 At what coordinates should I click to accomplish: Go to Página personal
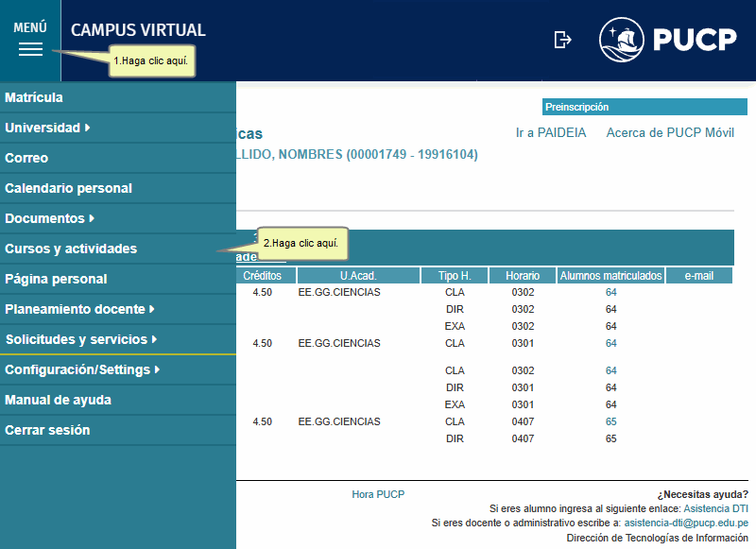click(117, 279)
